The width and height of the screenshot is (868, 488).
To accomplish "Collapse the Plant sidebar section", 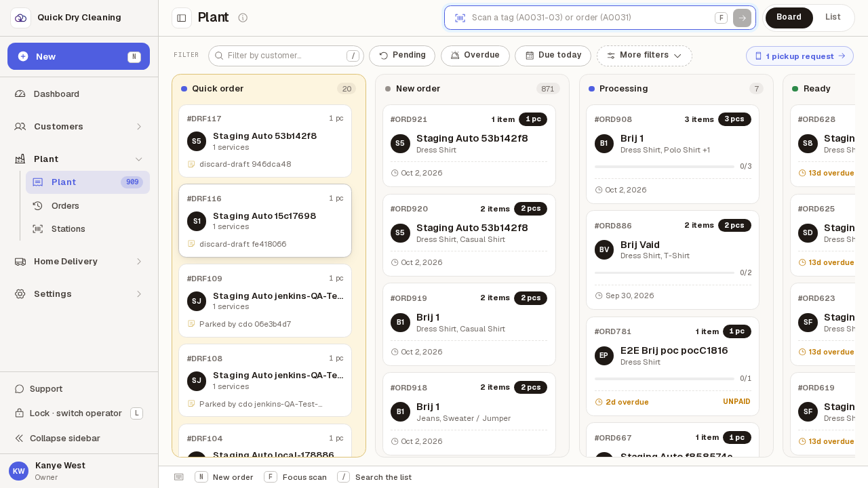I will tap(79, 159).
